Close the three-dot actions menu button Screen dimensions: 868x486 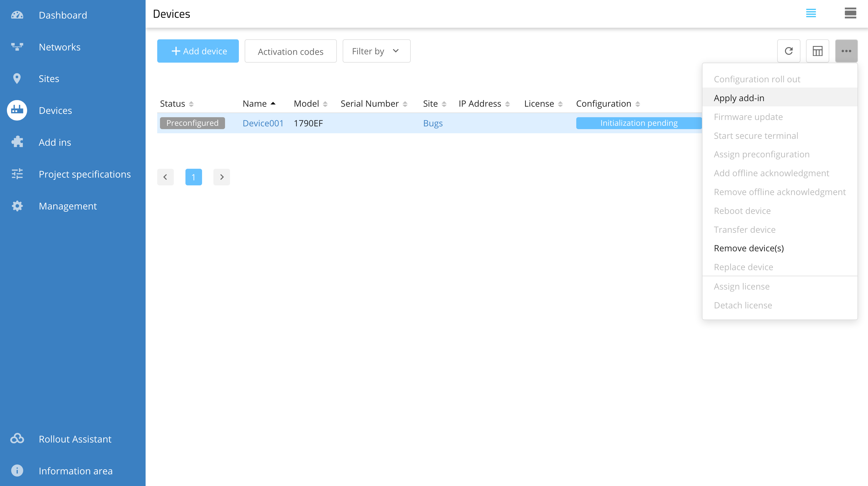pos(846,51)
